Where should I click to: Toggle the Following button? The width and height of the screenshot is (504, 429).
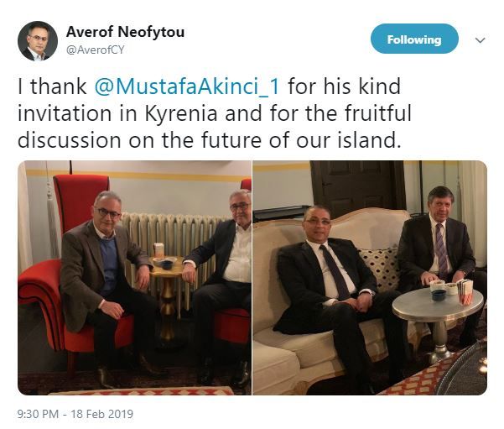pyautogui.click(x=414, y=39)
